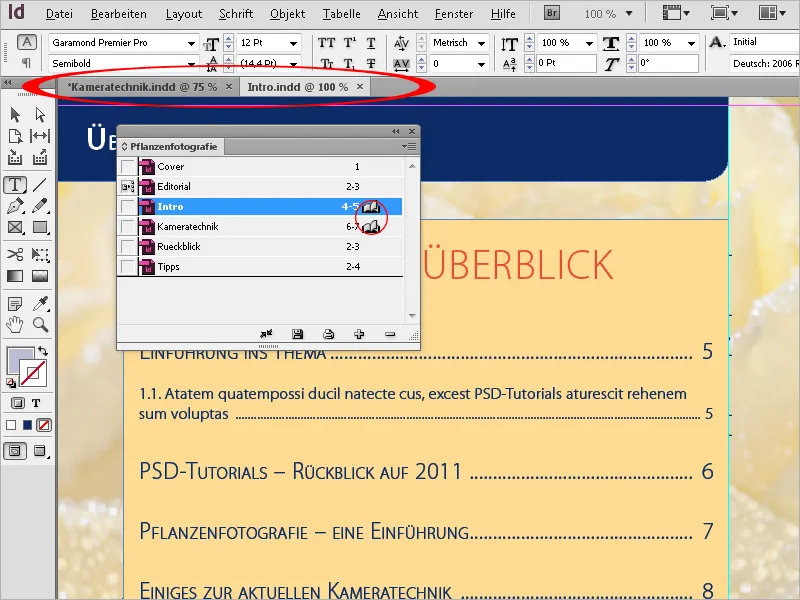Screen dimensions: 800x600
Task: Choose the Scissors tool
Action: point(15,254)
